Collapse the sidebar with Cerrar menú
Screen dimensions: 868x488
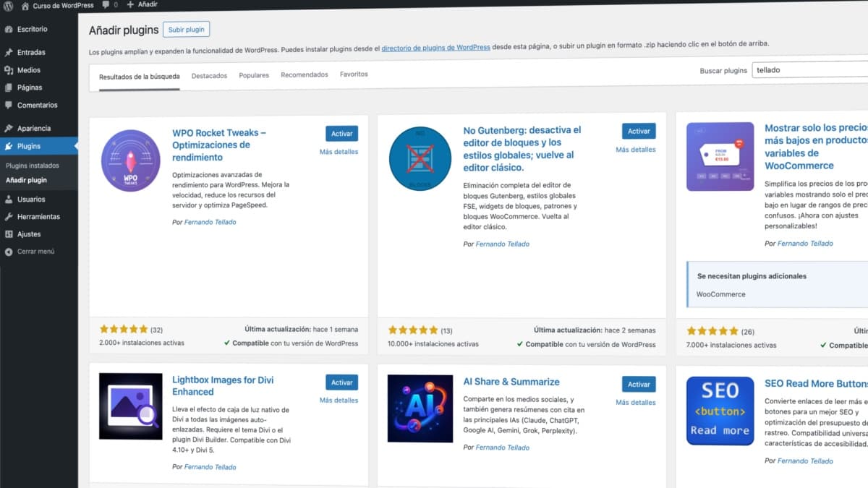pyautogui.click(x=29, y=252)
